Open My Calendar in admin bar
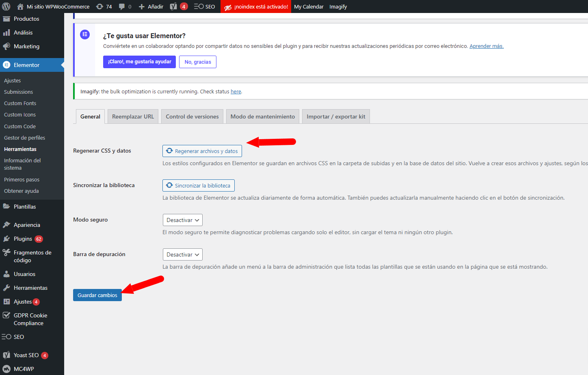Screen dimensions: 588x375 coord(309,6)
